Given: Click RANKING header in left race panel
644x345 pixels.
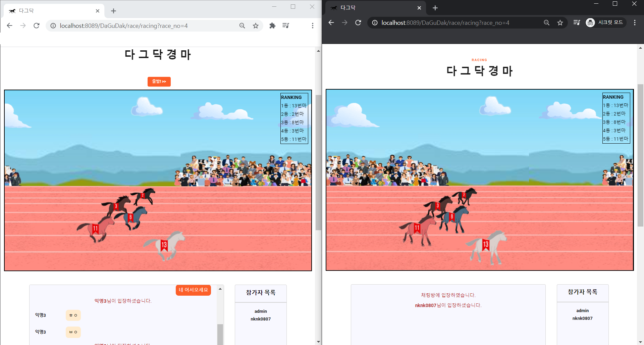Looking at the screenshot, I should tap(291, 97).
